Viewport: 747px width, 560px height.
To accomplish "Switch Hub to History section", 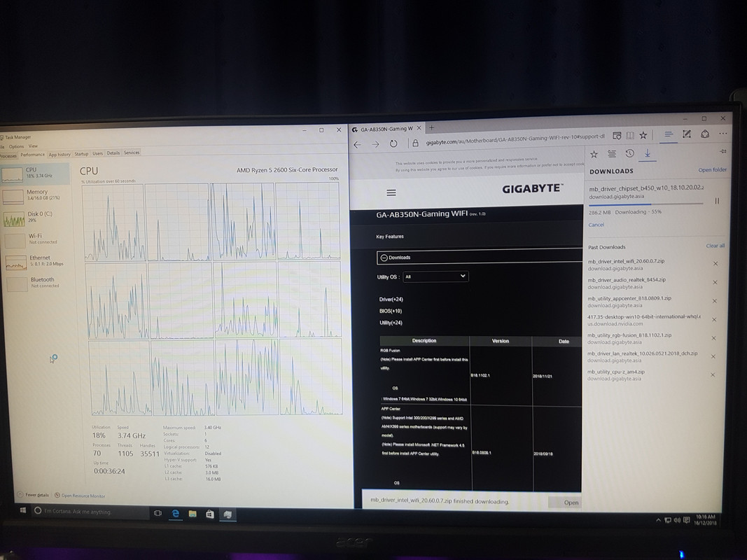I will 629,153.
